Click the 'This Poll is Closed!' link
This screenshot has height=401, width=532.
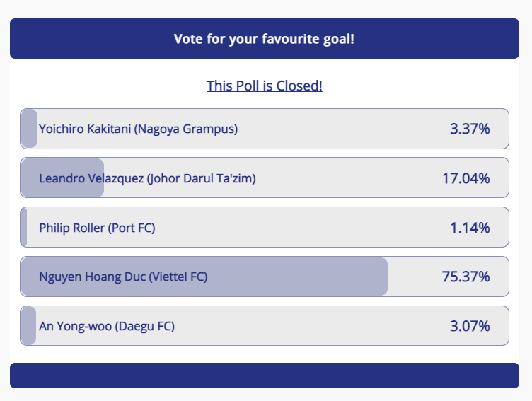coord(265,86)
